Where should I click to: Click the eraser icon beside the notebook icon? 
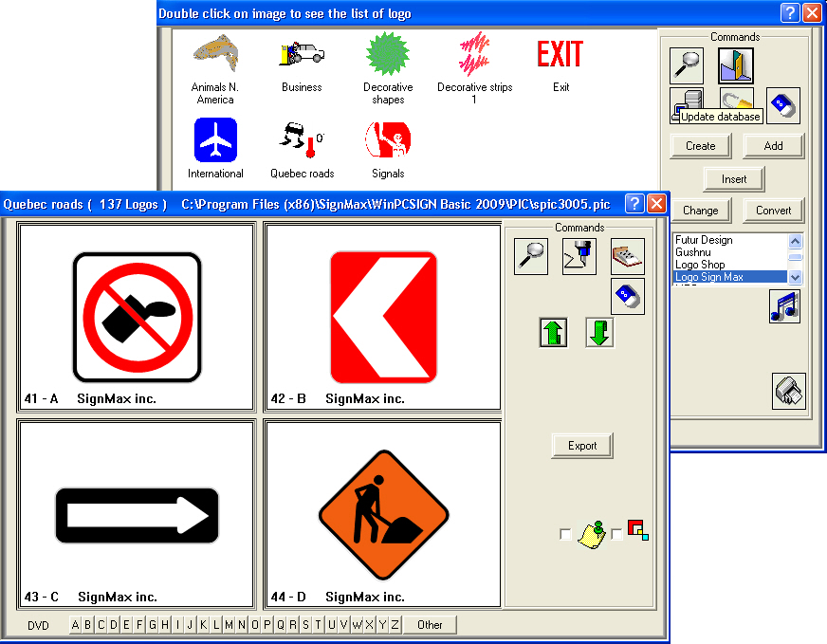(627, 296)
